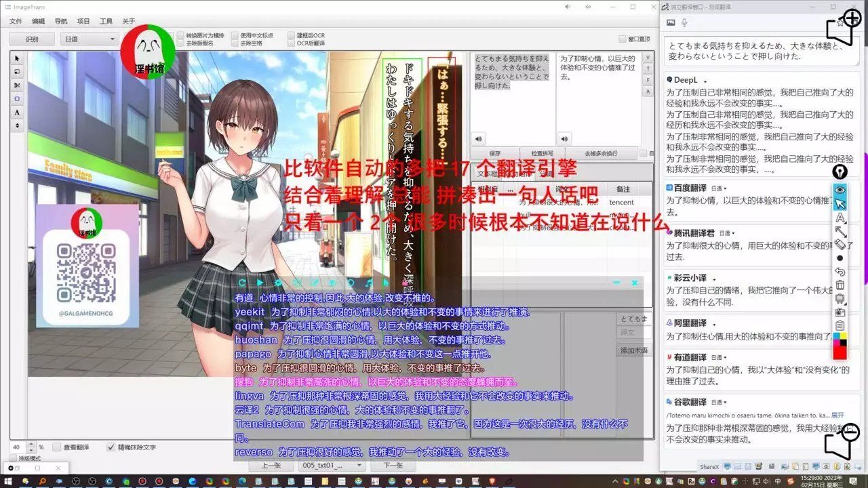Select the arrow pointer tool in left toolbar
Screen dimensions: 868x488
pyautogui.click(x=18, y=58)
